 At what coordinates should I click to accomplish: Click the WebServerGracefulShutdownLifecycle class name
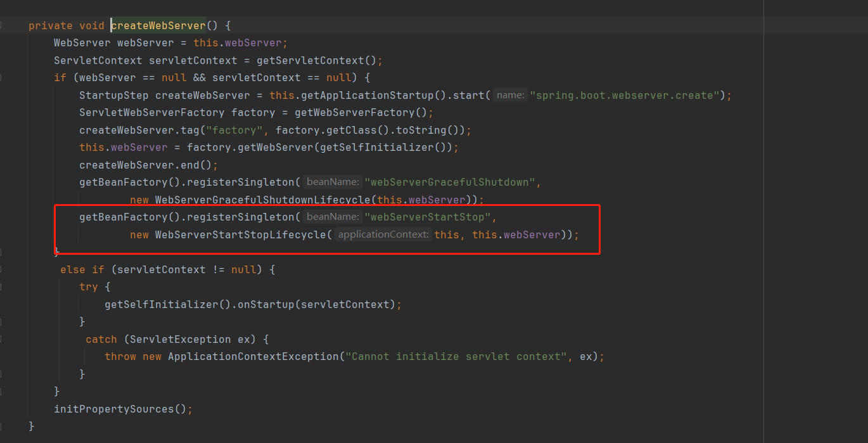(263, 200)
